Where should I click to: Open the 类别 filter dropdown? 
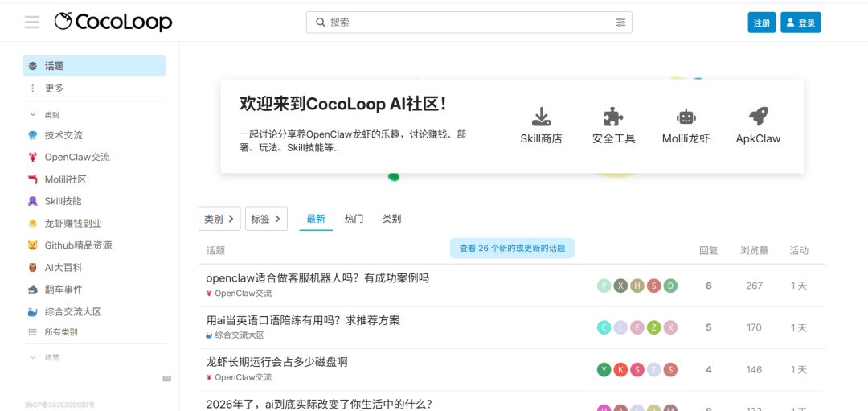click(x=219, y=219)
